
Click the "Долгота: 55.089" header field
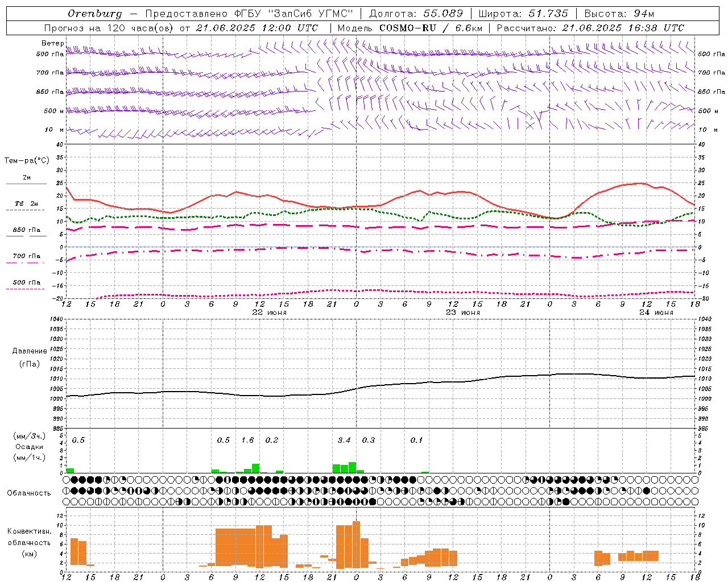coord(416,14)
